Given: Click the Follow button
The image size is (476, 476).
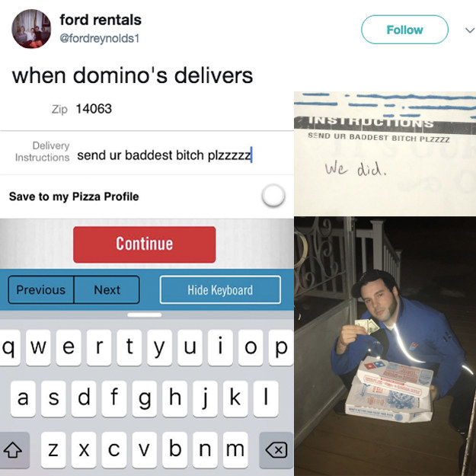Looking at the screenshot, I should click(x=404, y=30).
